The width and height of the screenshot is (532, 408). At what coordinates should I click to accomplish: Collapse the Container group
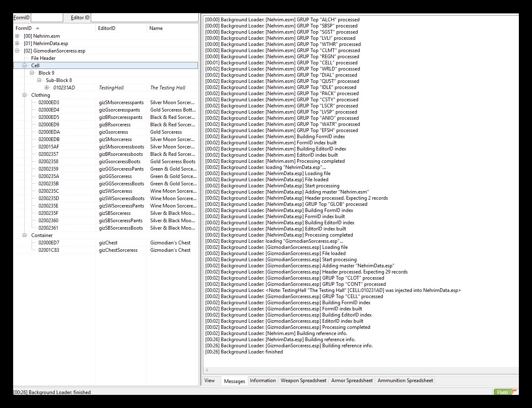click(x=25, y=235)
